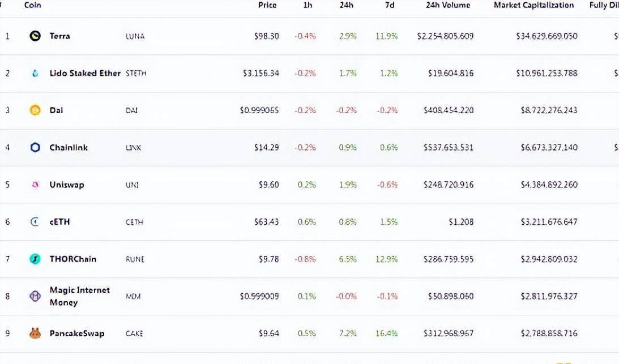This screenshot has width=619, height=364.
Task: Click the Uniswap UNI ticker symbol
Action: click(x=132, y=185)
